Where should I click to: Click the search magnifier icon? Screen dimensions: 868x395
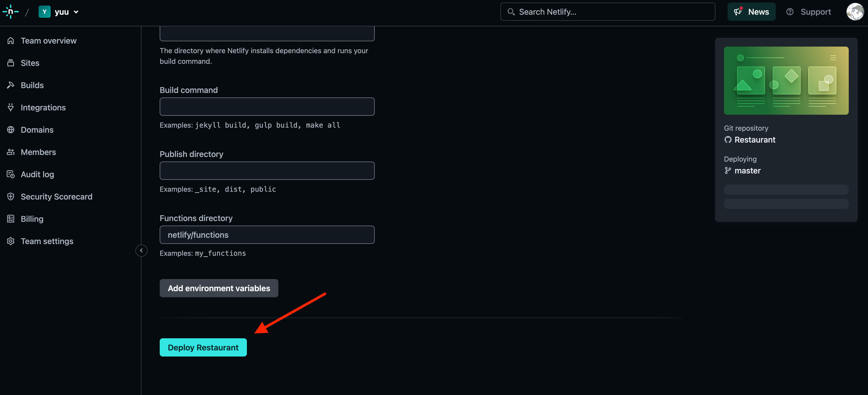(511, 12)
